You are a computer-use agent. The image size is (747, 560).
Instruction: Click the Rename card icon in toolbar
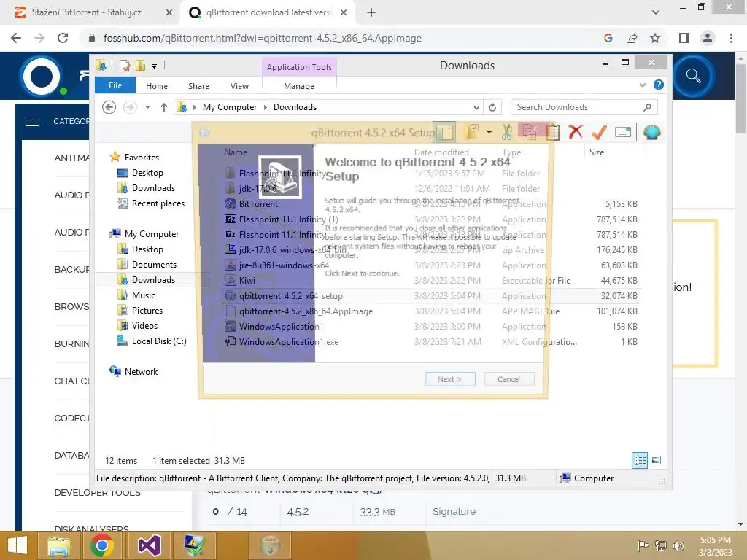[x=623, y=132]
